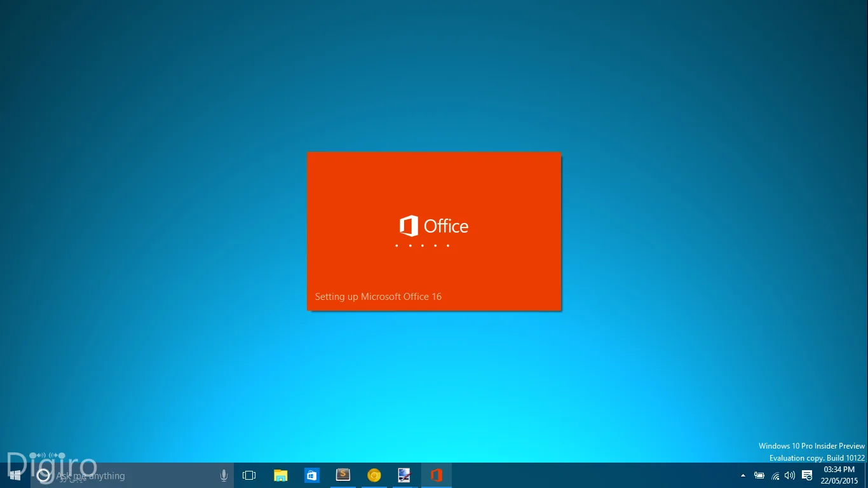Click the Cortana circle icon in search box
This screenshot has height=488, width=868.
pyautogui.click(x=43, y=475)
